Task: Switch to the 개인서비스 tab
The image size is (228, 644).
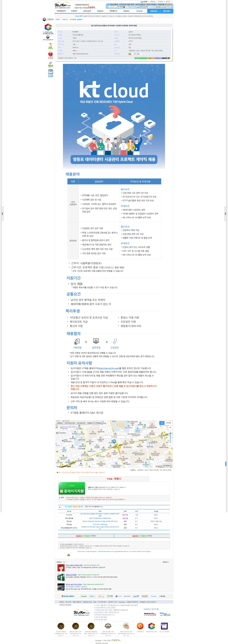Action: coord(167,11)
